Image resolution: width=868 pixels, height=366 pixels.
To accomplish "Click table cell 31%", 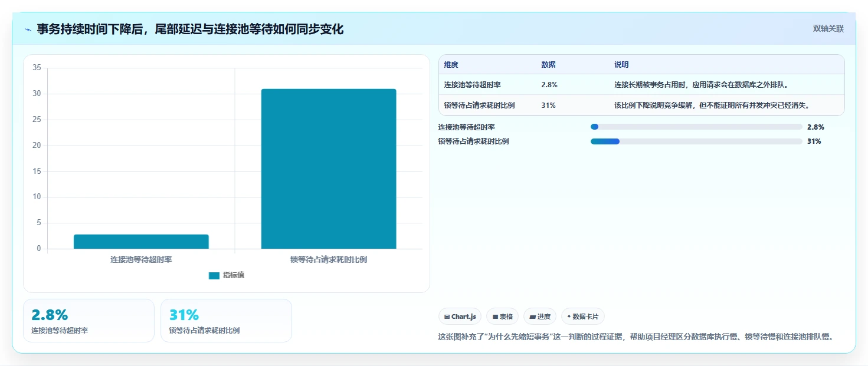I will click(x=548, y=105).
